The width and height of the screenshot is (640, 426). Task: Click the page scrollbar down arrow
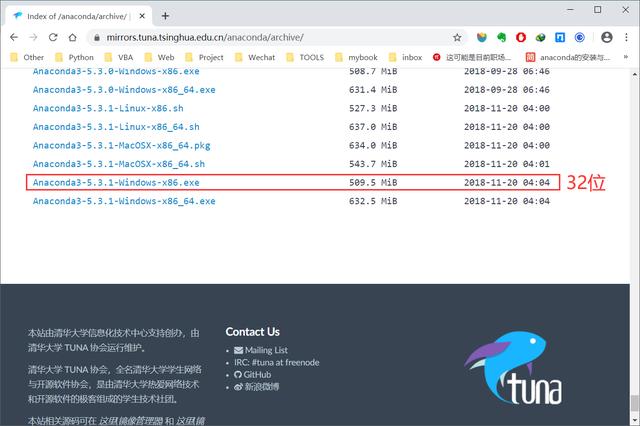pyautogui.click(x=635, y=419)
